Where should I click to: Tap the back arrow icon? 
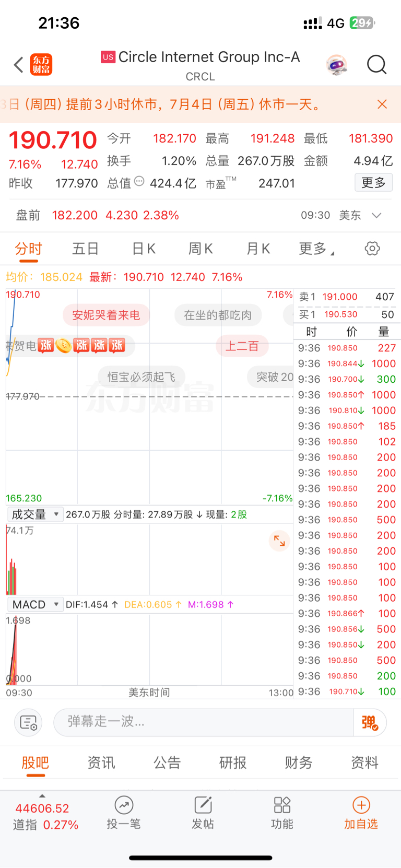(19, 65)
